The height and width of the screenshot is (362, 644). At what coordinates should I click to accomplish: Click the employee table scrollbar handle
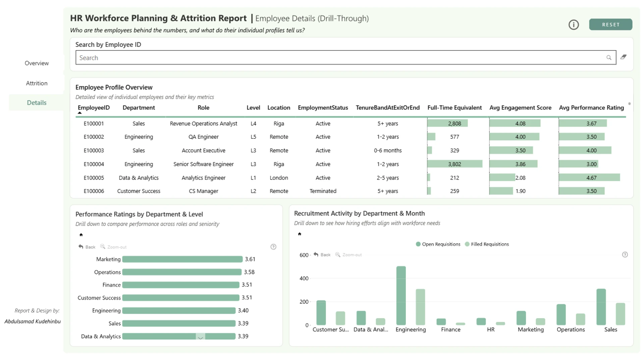[x=629, y=104]
